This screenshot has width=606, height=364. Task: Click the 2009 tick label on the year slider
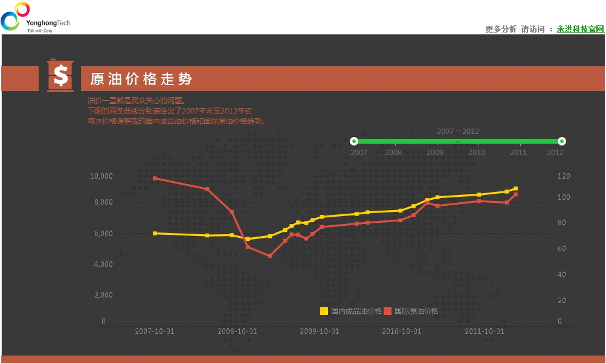(x=435, y=153)
